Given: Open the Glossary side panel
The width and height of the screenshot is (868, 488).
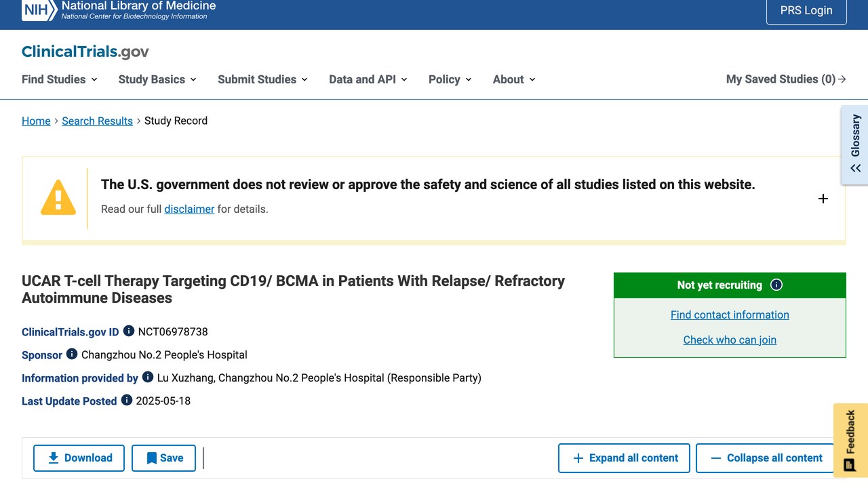Looking at the screenshot, I should coord(855,144).
